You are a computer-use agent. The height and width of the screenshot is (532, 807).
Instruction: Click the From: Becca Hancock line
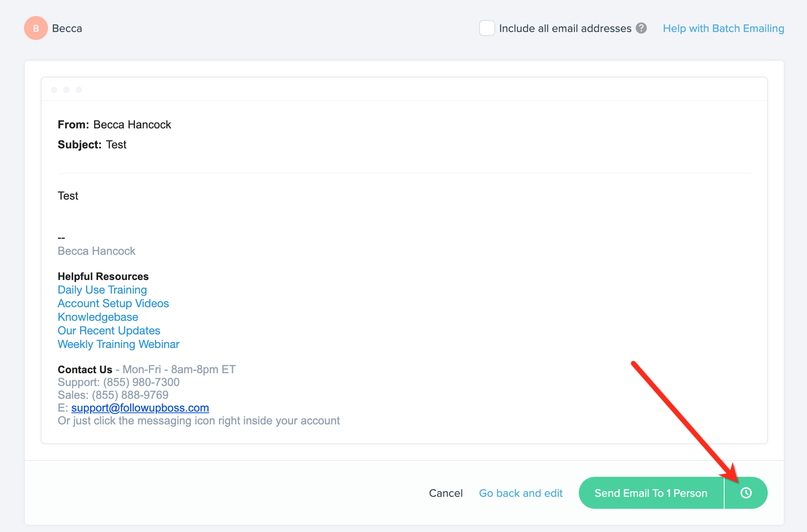114,125
